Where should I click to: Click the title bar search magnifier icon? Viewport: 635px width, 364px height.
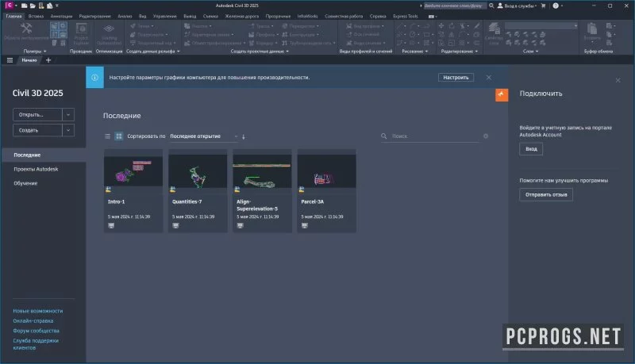491,6
